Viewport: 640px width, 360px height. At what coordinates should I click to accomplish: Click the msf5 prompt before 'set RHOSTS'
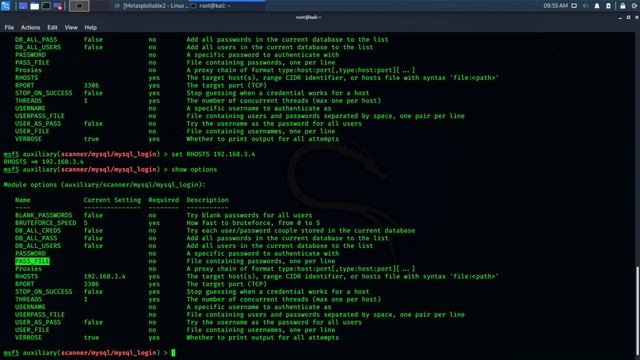pyautogui.click(x=11, y=154)
